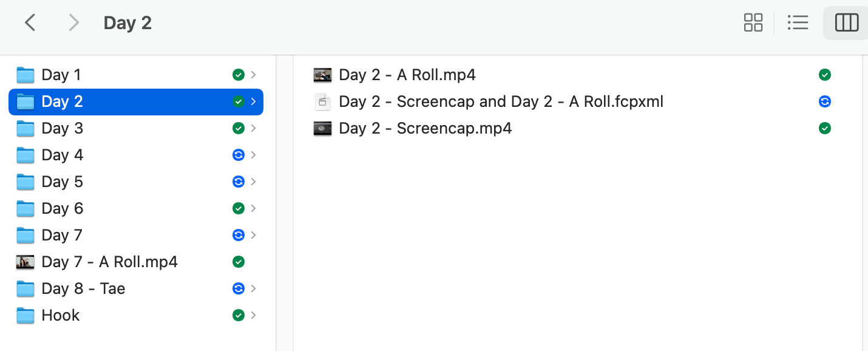Select column view button
The height and width of the screenshot is (351, 868).
[x=846, y=23]
